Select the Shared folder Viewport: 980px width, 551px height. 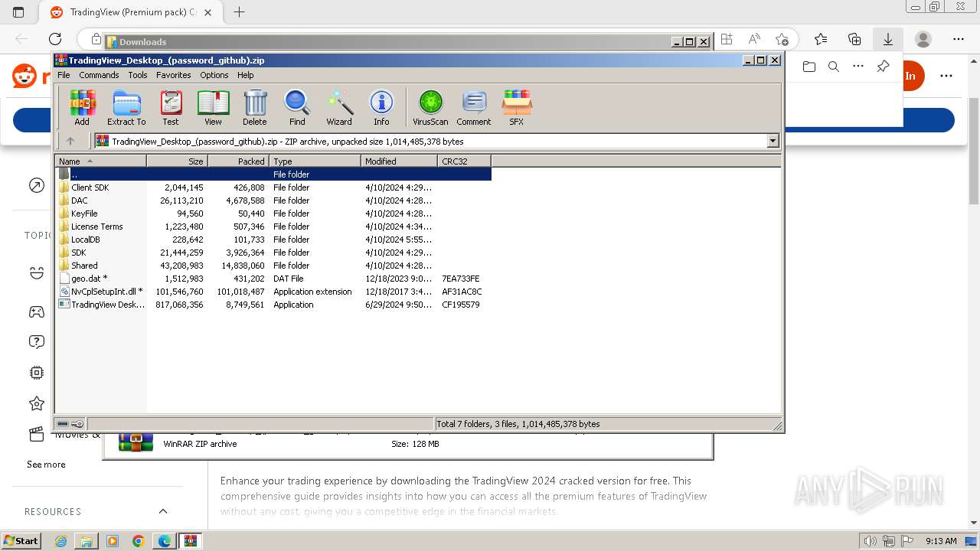pyautogui.click(x=273, y=266)
